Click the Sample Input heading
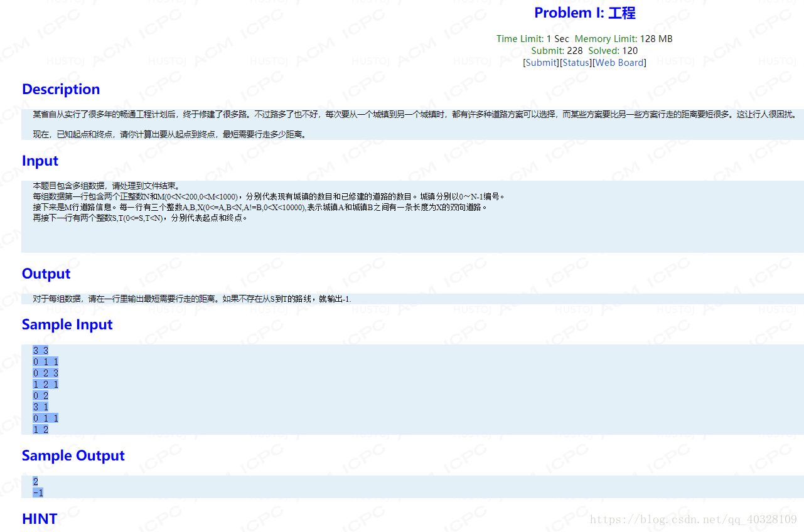 click(67, 324)
